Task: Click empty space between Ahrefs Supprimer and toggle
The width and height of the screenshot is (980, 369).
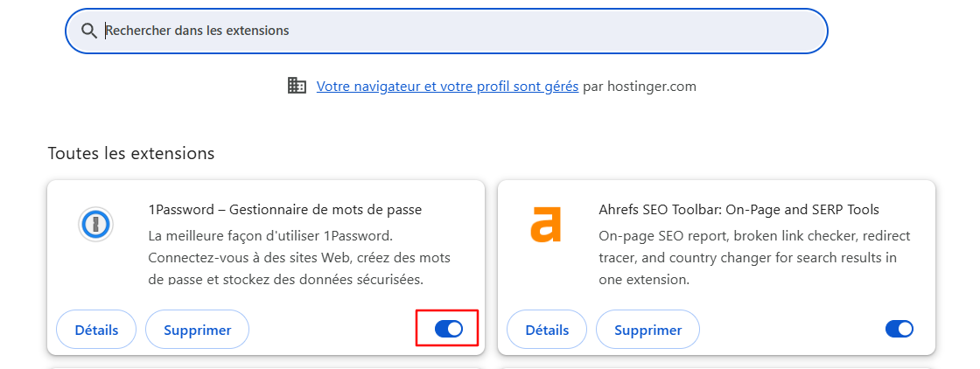Action: point(787,330)
